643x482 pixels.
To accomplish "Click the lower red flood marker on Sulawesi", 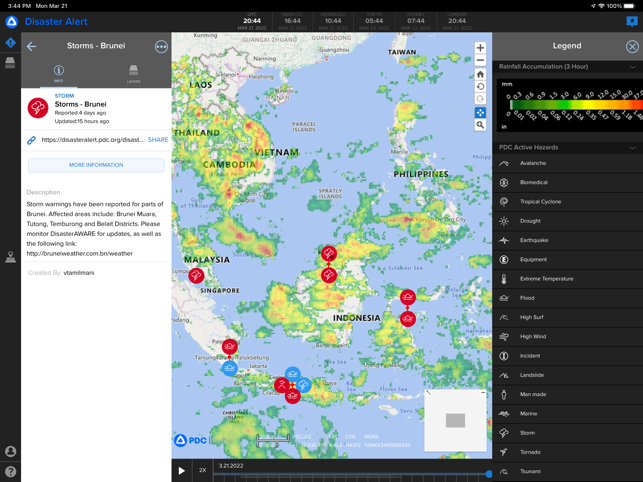I will [408, 319].
